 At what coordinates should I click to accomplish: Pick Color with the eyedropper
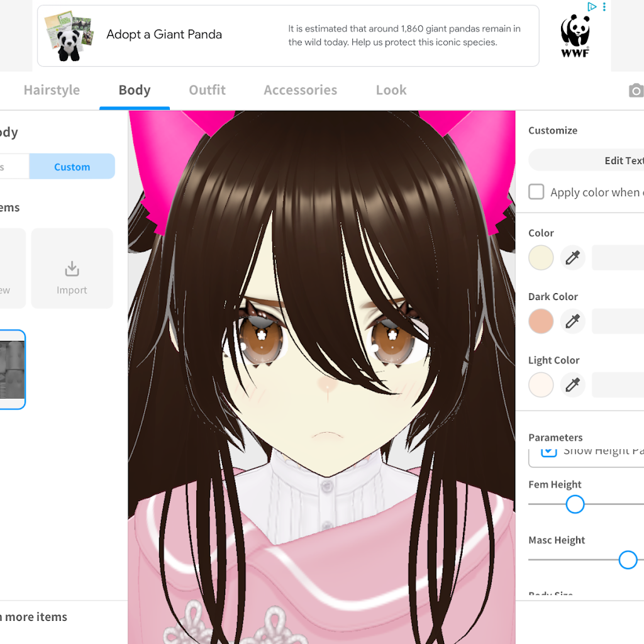(x=572, y=257)
